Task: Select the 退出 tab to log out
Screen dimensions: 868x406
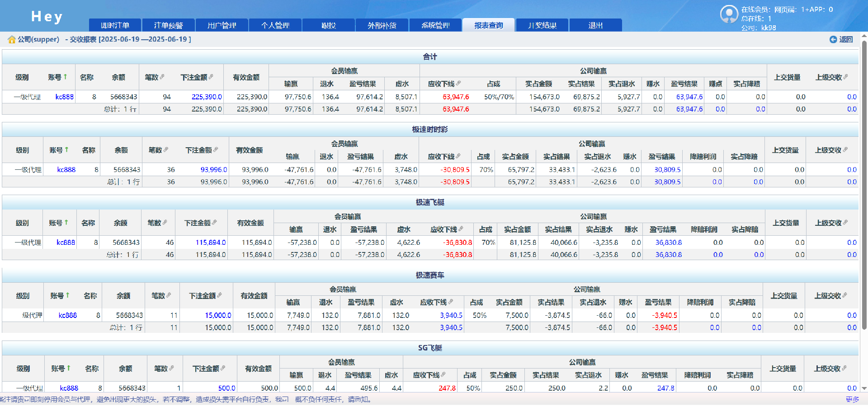Action: (595, 25)
